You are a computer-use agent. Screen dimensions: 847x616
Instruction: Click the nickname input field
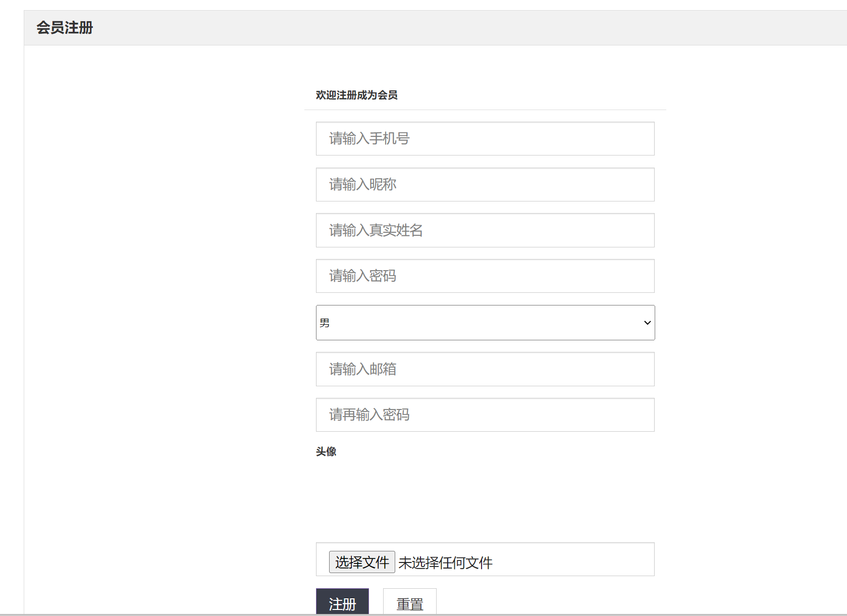[x=485, y=184]
